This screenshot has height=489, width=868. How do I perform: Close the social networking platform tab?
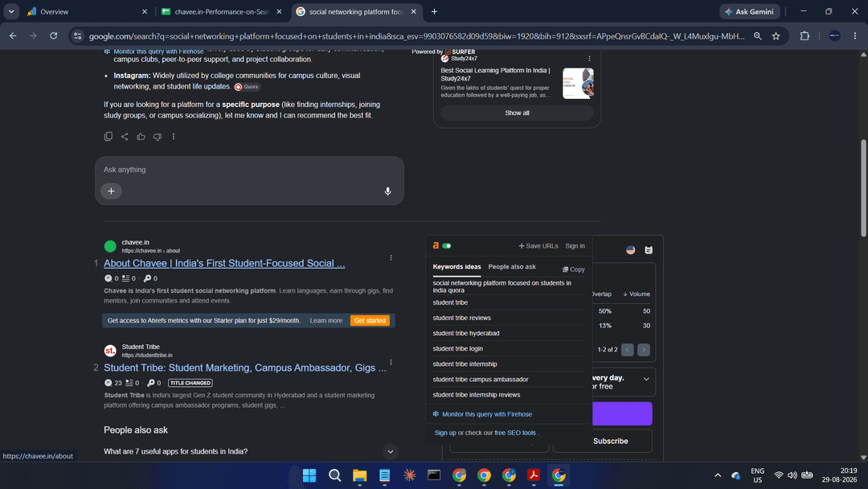[x=414, y=11]
